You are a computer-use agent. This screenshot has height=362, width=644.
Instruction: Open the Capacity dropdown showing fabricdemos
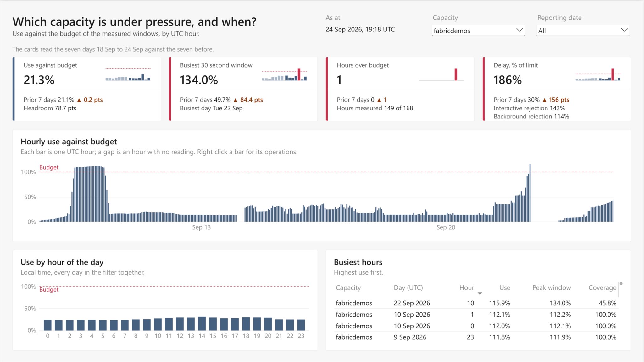[x=478, y=31]
